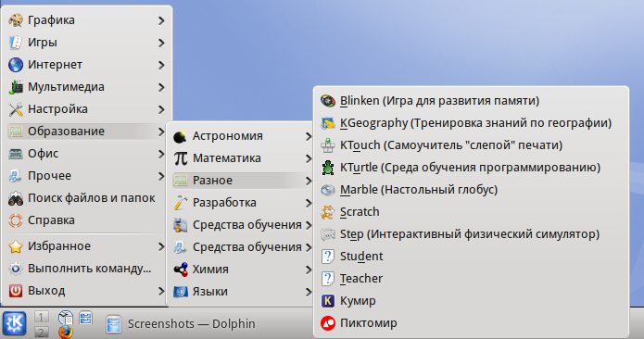Launch Step physics simulator
Image resolution: width=644 pixels, height=339 pixels.
coord(472,234)
